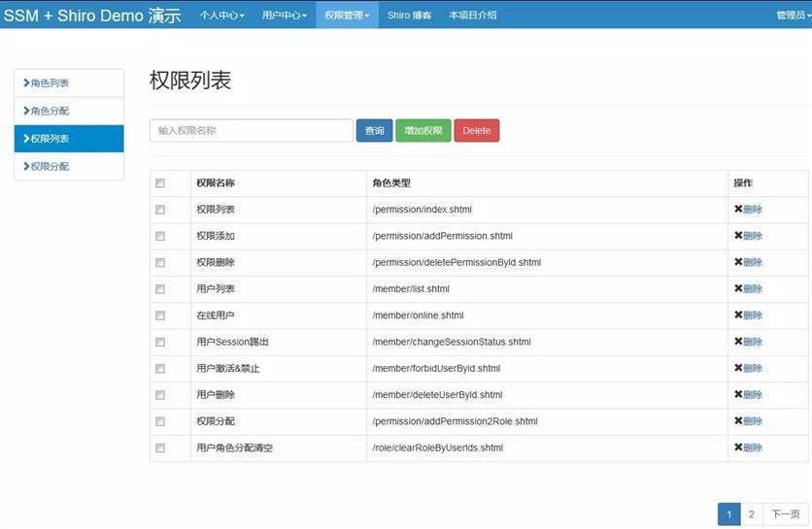Click the delete X icon for 权限列表 row
The height and width of the screenshot is (529, 812).
coord(738,210)
